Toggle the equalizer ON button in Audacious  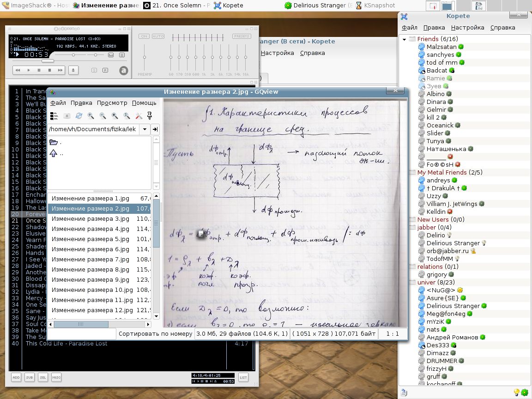144,36
